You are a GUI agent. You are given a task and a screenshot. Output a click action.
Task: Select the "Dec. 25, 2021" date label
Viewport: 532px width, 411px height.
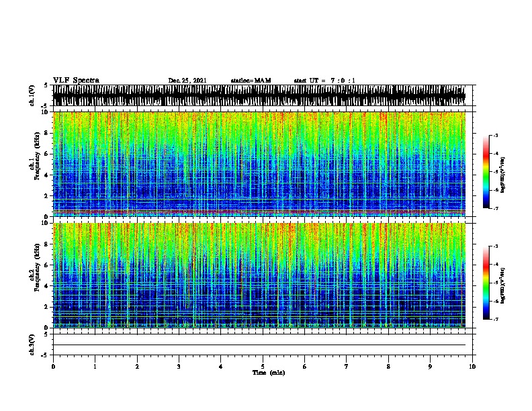[187, 81]
